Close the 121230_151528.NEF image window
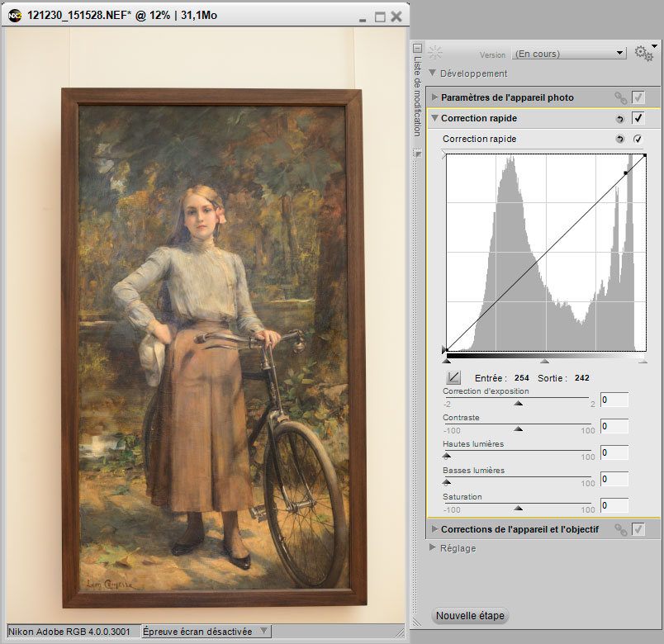Screen dimensions: 664x644 pos(396,17)
